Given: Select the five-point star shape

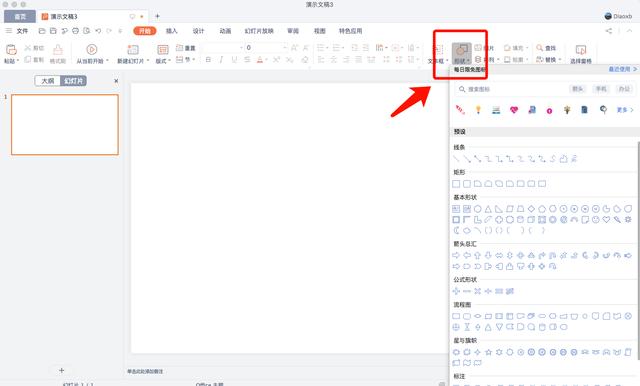Looking at the screenshot, I should pyautogui.click(x=488, y=352).
